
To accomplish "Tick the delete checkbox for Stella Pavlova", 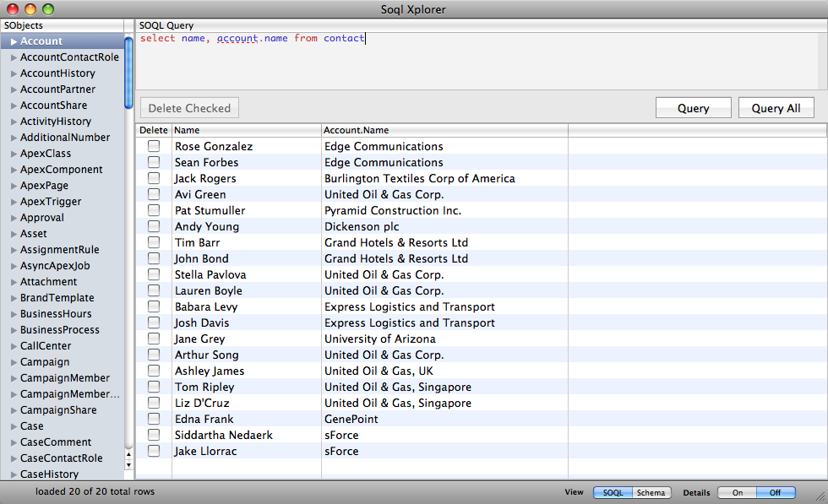I will [154, 274].
